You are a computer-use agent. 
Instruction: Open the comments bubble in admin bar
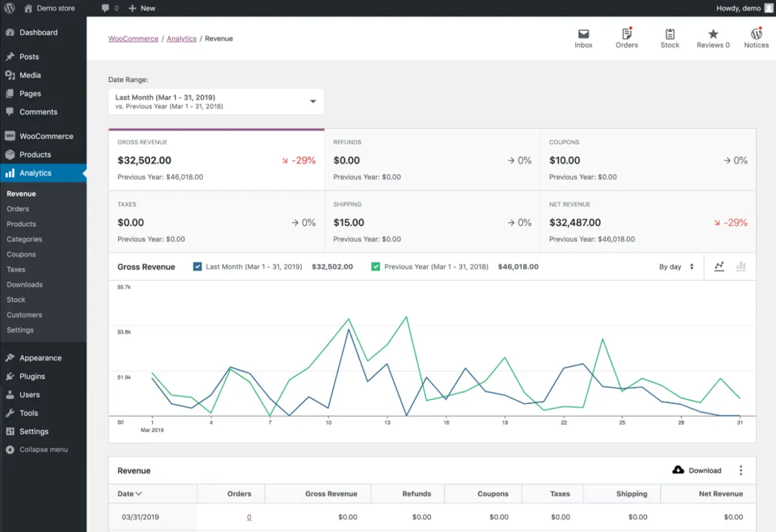104,8
